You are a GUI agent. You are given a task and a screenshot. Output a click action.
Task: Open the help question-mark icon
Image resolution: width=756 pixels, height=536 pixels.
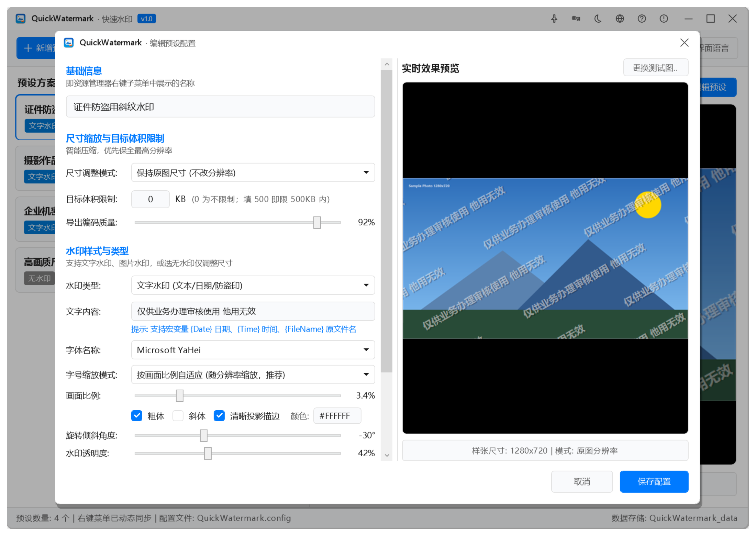pos(642,19)
